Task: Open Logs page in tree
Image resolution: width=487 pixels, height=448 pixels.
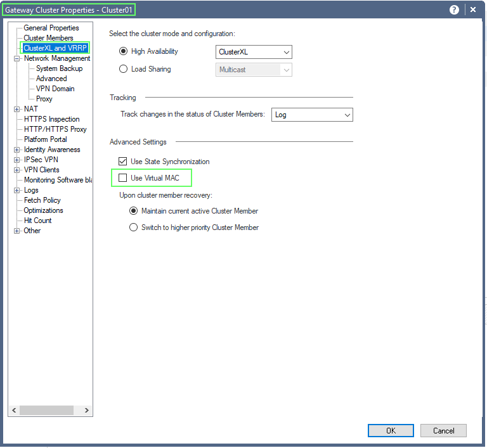Action: [x=31, y=190]
